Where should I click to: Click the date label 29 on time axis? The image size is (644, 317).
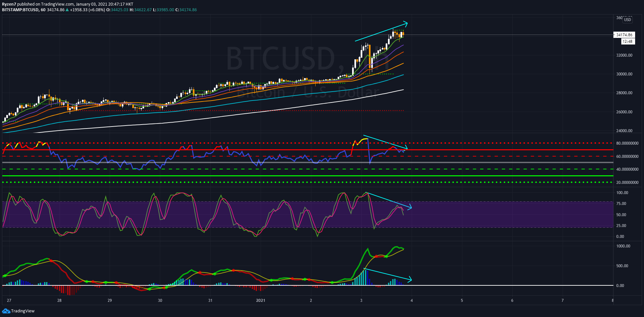point(110,301)
